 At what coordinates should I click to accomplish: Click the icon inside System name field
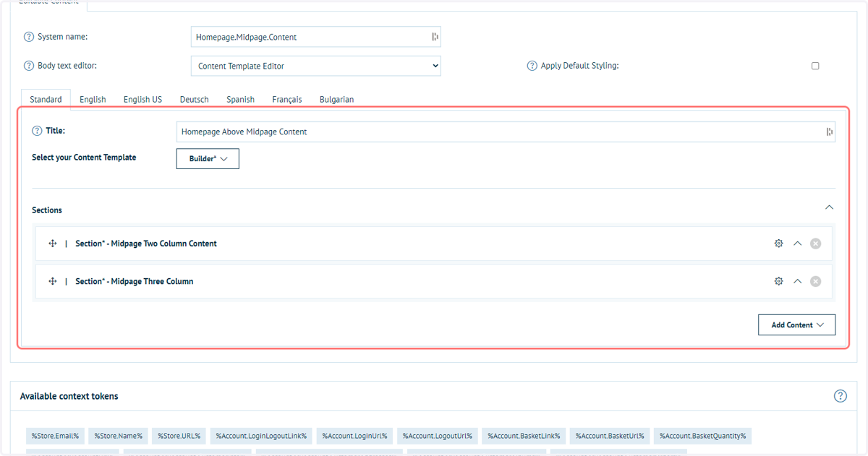435,37
